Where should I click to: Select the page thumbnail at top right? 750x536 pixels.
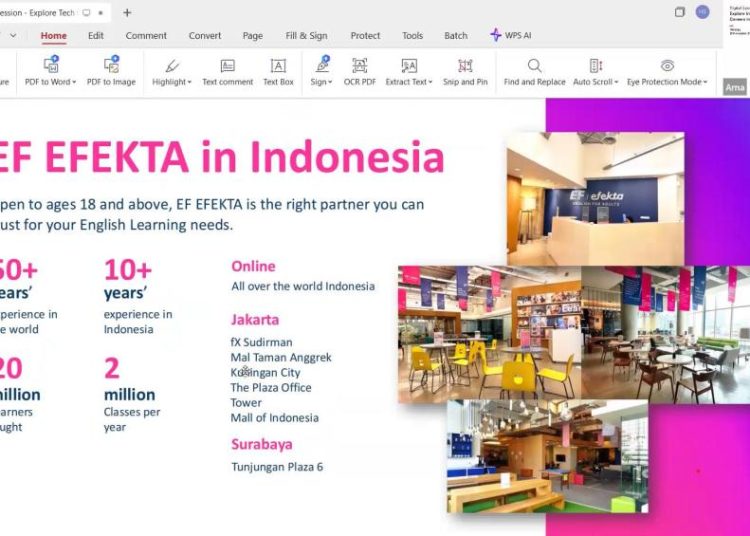tap(739, 20)
